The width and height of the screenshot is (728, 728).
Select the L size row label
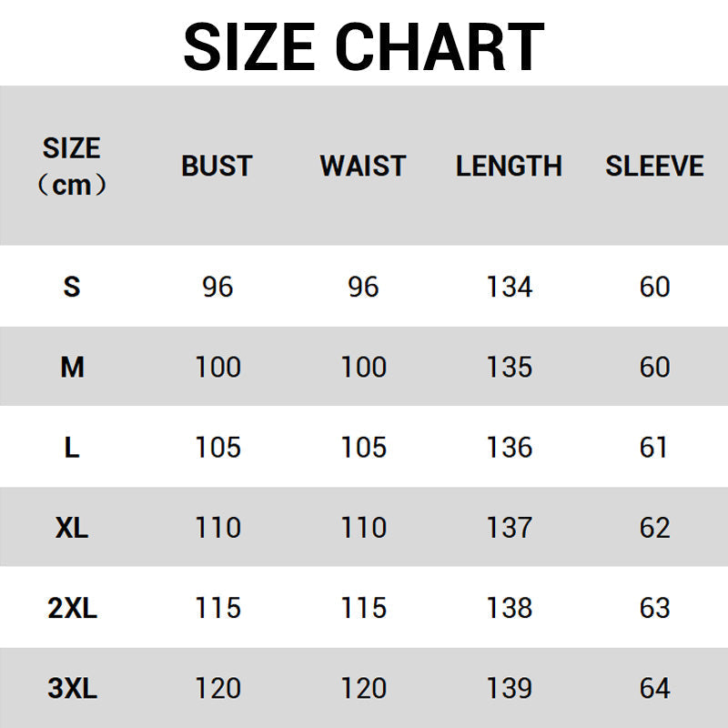click(x=72, y=447)
